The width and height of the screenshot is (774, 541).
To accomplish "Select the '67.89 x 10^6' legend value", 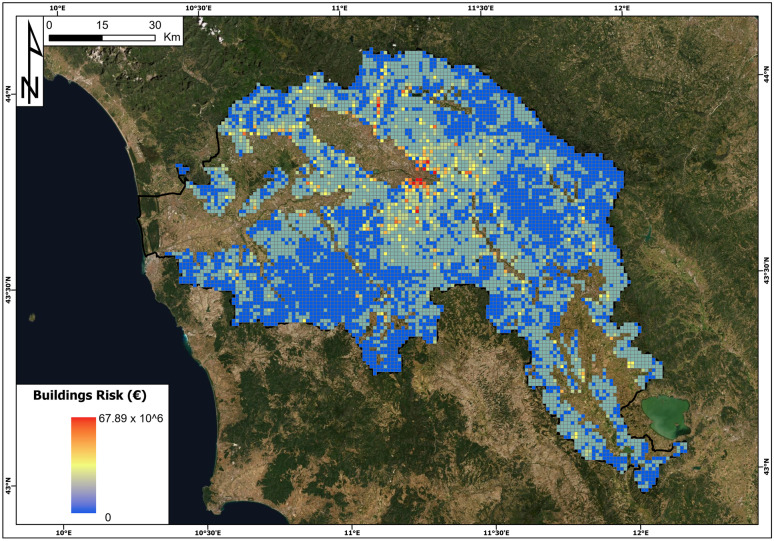I will coord(131,419).
